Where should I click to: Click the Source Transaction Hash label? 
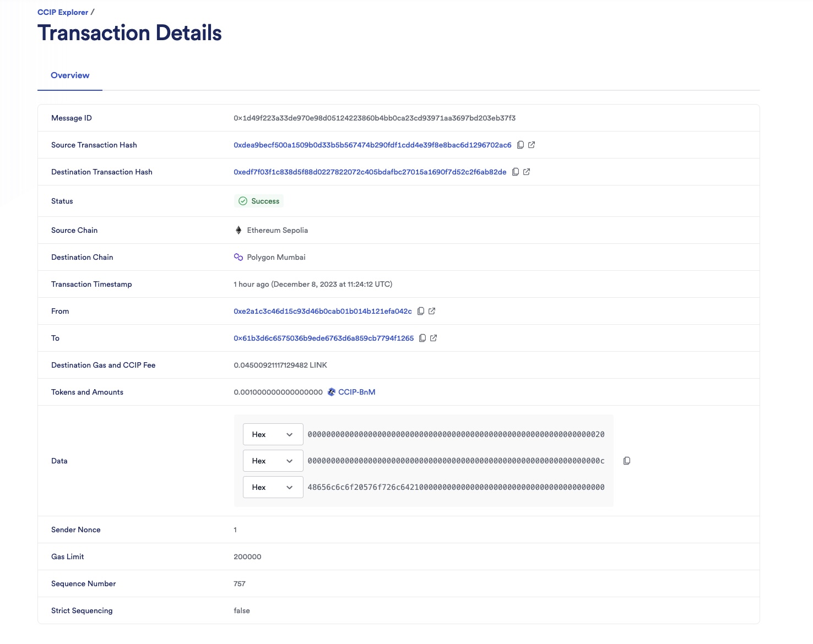pos(94,145)
